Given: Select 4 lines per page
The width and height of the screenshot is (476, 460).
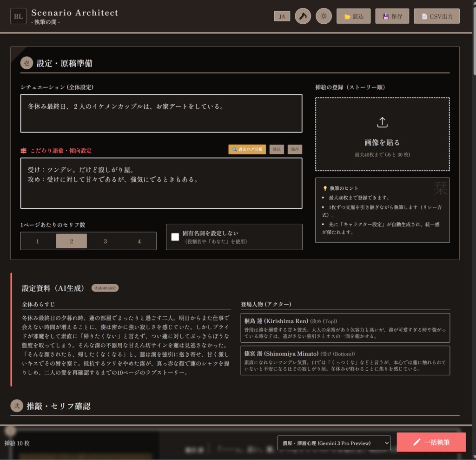Looking at the screenshot, I should (139, 241).
